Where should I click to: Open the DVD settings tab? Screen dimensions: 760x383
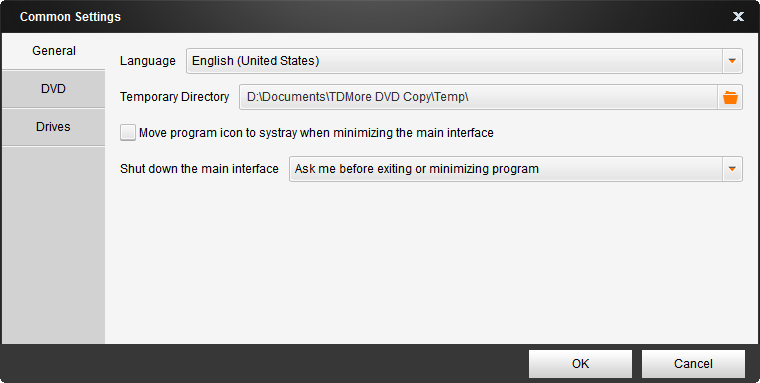pos(54,89)
